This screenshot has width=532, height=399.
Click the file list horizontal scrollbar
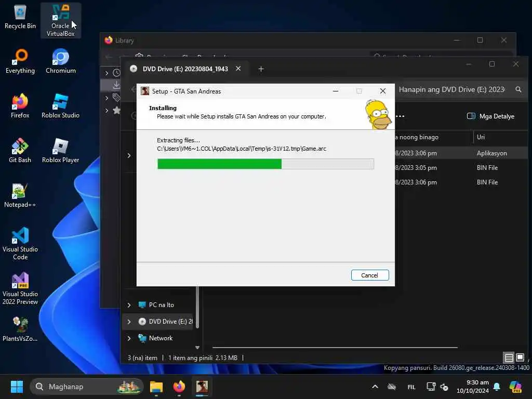(x=335, y=348)
